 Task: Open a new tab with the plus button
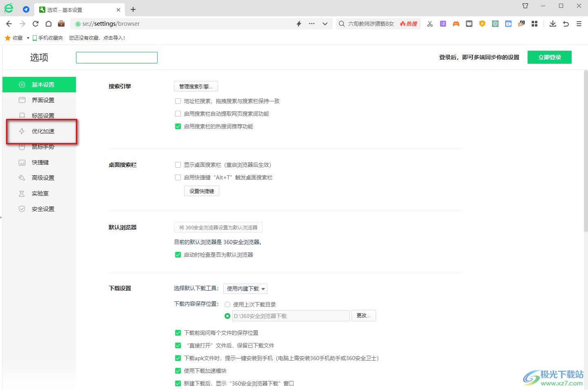coord(133,9)
